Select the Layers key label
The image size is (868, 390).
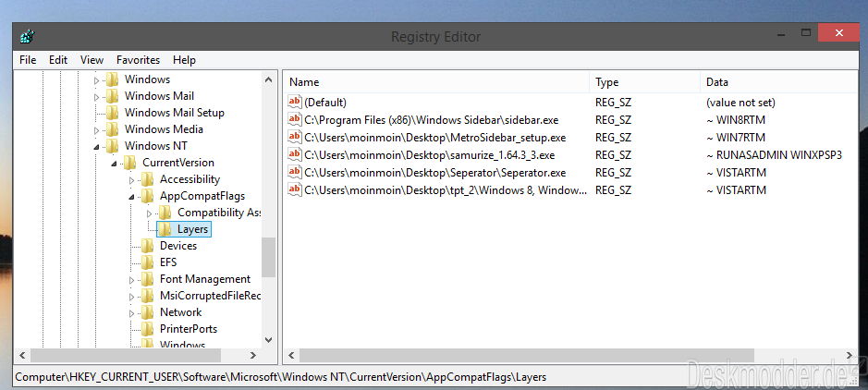click(192, 229)
